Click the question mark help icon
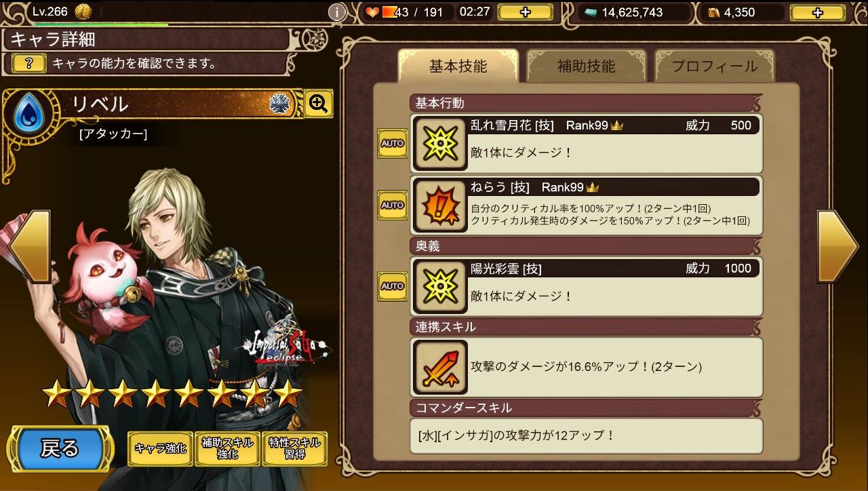The image size is (868, 491). [x=29, y=64]
